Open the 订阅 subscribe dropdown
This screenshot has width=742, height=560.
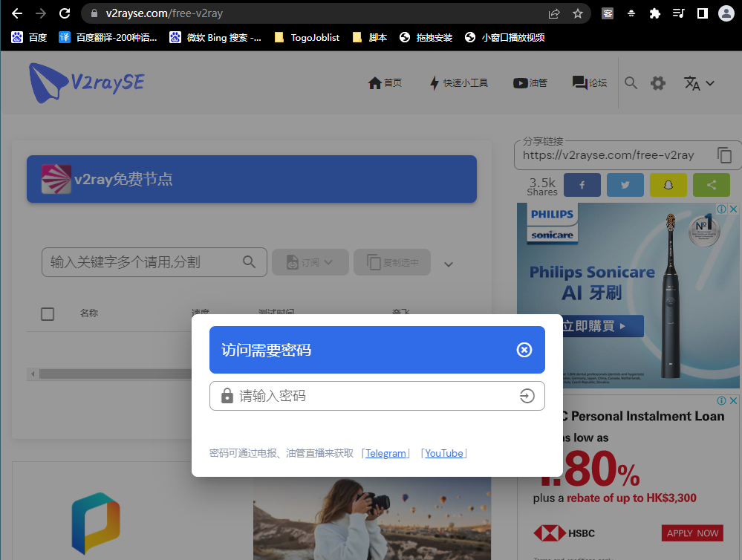click(310, 261)
